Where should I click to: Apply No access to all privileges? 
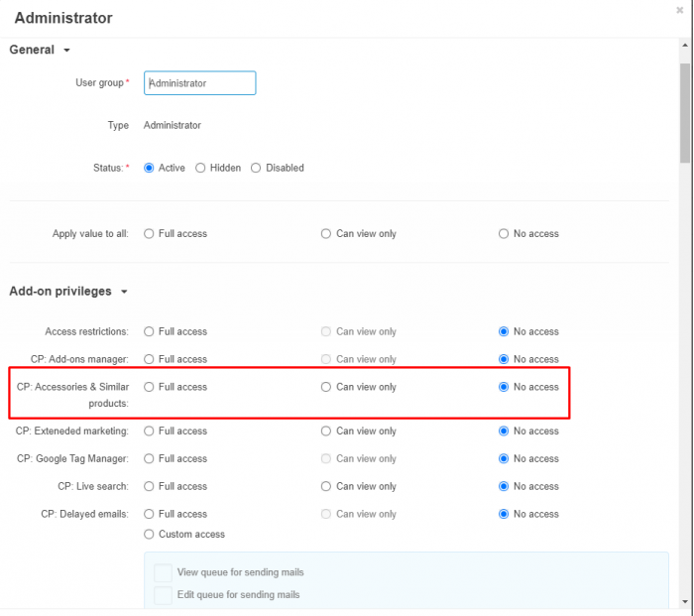tap(504, 233)
